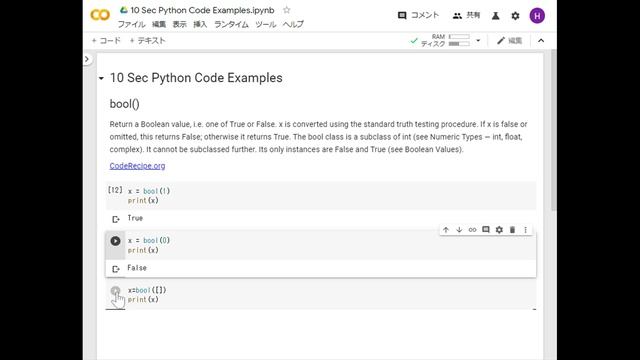This screenshot has width=640, height=360.
Task: Open the ツール menu
Action: point(266,24)
